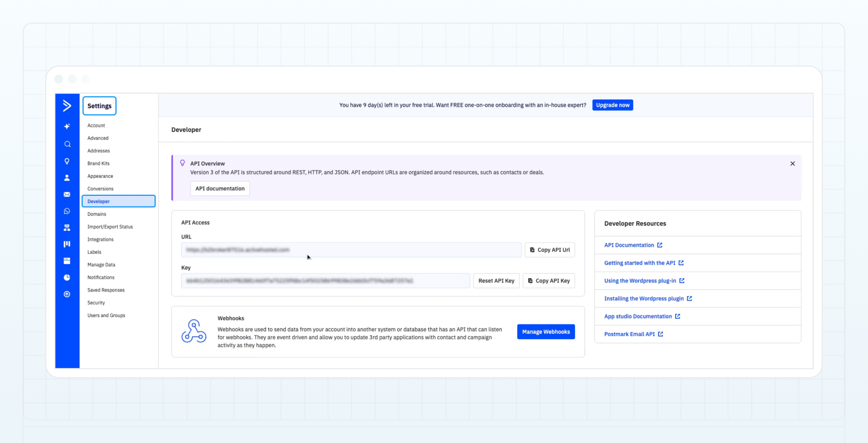Select Account in settings menu

coord(96,125)
